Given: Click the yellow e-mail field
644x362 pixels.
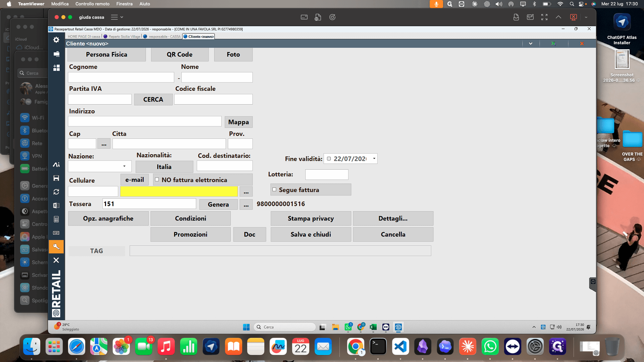Looking at the screenshot, I should coord(179,191).
